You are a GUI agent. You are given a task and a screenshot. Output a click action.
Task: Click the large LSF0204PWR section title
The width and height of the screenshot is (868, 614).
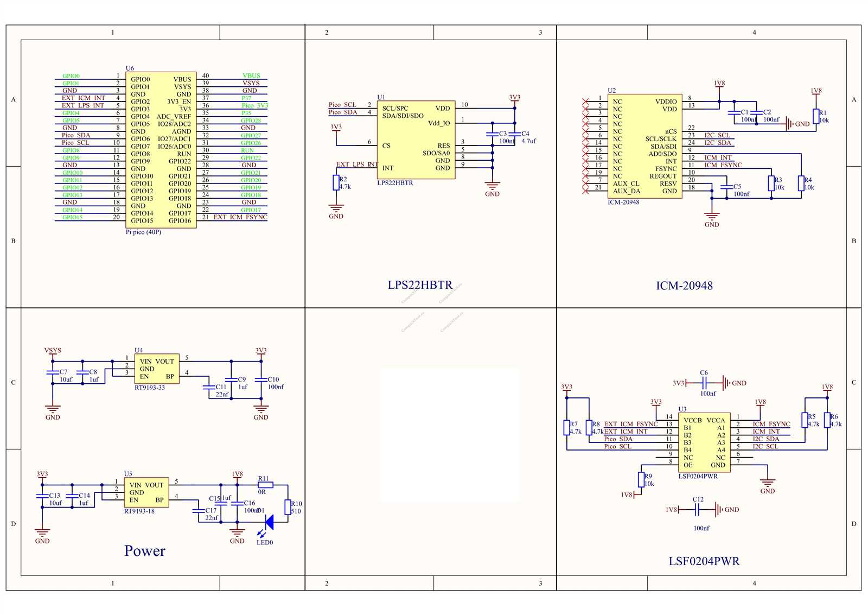point(704,561)
